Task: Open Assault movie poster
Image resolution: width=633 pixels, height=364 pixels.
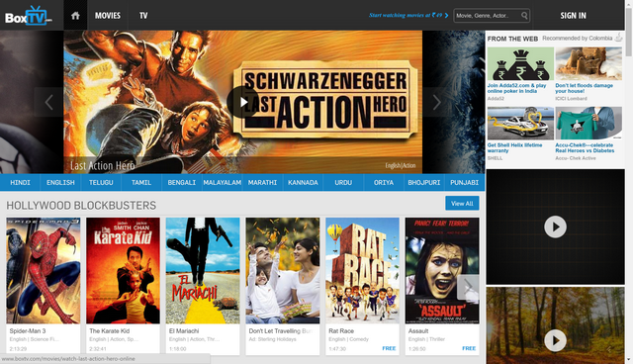Action: 442,270
